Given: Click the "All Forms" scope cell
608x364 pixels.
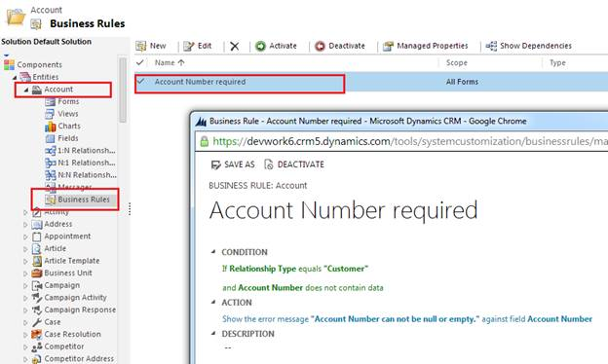Looking at the screenshot, I should (462, 82).
